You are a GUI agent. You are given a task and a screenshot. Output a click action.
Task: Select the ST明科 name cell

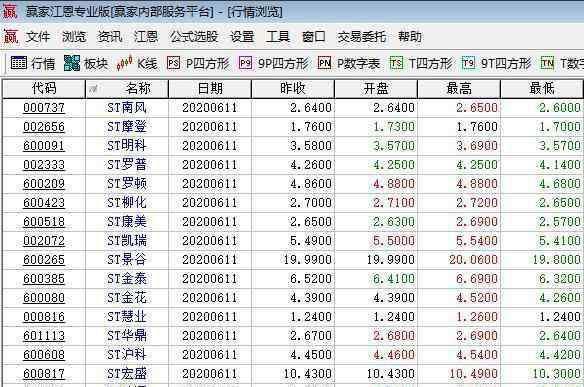(127, 146)
